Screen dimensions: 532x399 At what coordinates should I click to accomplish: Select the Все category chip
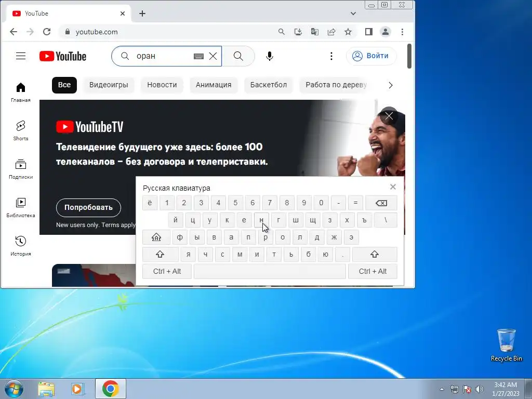(64, 85)
